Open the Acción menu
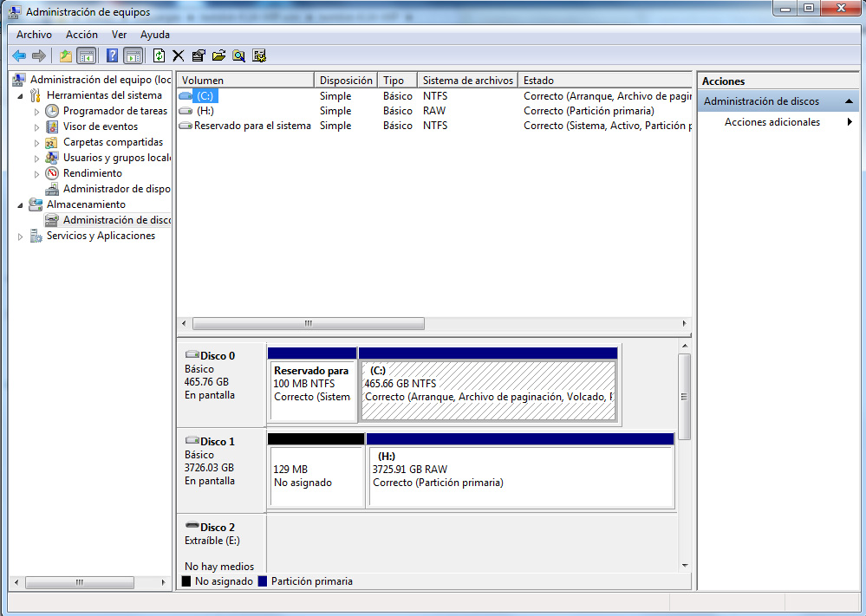866x616 pixels. pyautogui.click(x=81, y=35)
